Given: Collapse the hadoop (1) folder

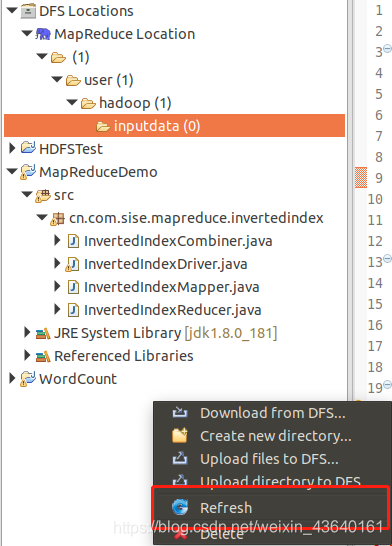Looking at the screenshot, I should [72, 102].
